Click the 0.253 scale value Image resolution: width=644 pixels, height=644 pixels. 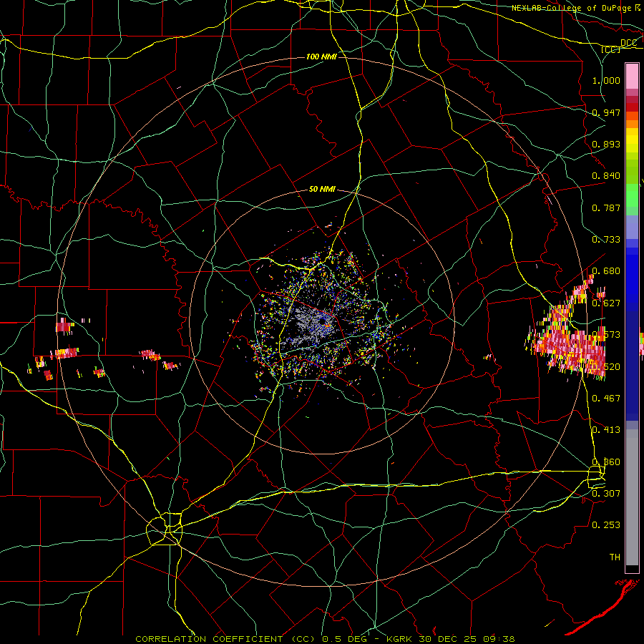(606, 525)
